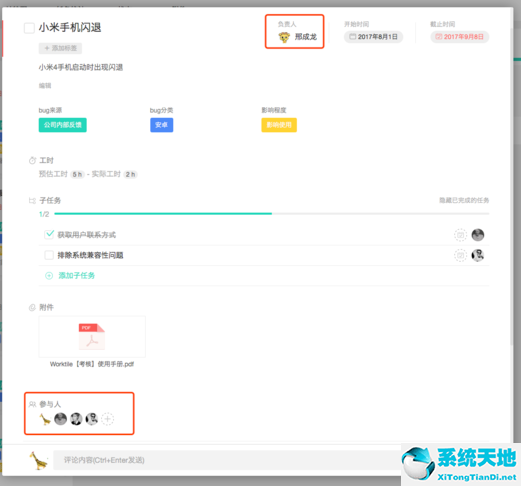
Task: Click the subtask progress bar
Action: coord(272,214)
